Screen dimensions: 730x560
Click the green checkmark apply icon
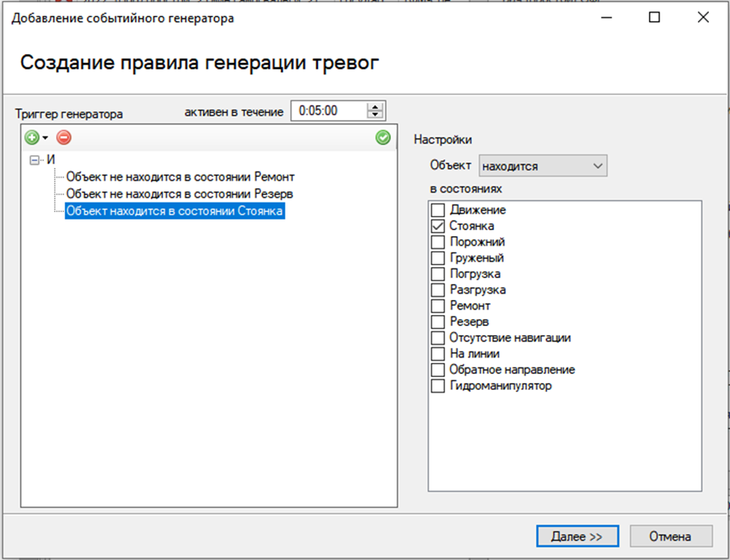383,138
